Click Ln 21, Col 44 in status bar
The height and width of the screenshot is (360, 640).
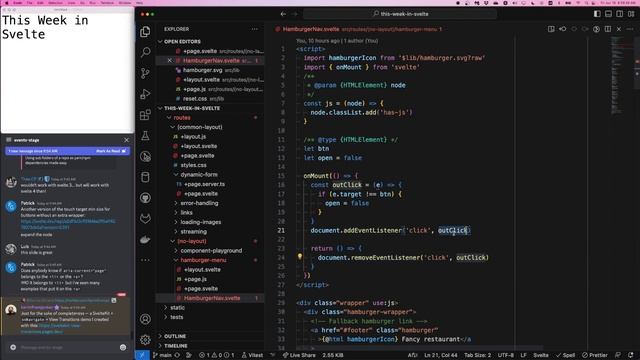click(441, 355)
